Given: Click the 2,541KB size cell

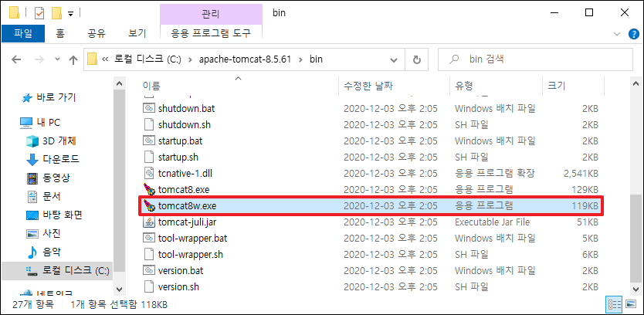Looking at the screenshot, I should 581,173.
